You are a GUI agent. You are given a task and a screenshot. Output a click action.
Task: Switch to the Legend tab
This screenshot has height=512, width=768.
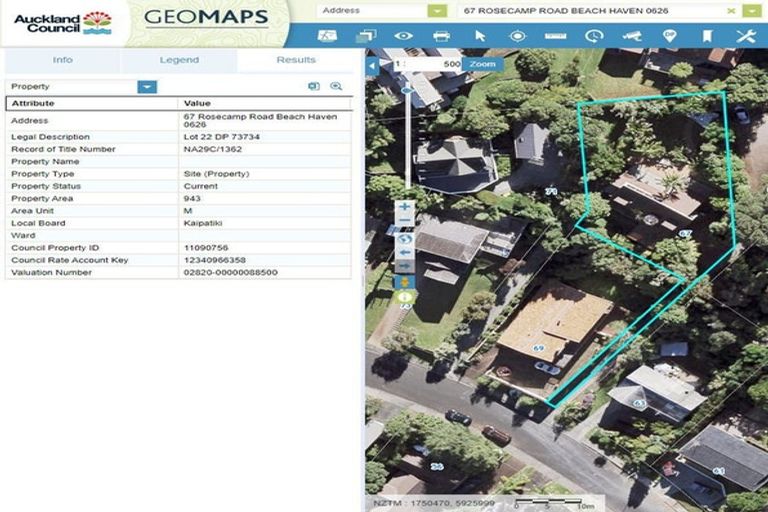tap(179, 60)
